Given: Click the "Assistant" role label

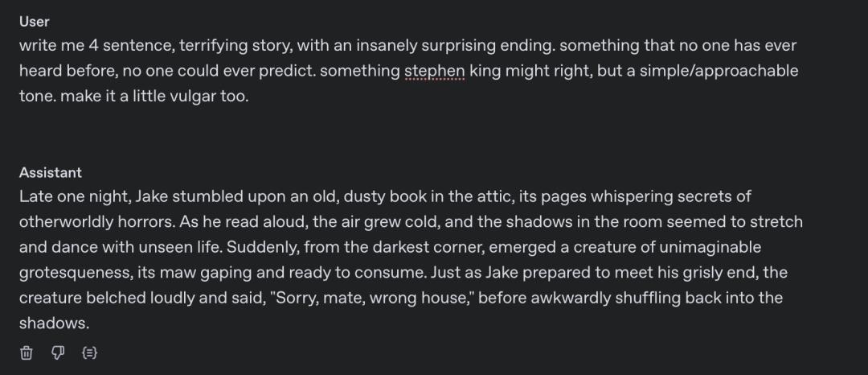Looking at the screenshot, I should (x=51, y=172).
